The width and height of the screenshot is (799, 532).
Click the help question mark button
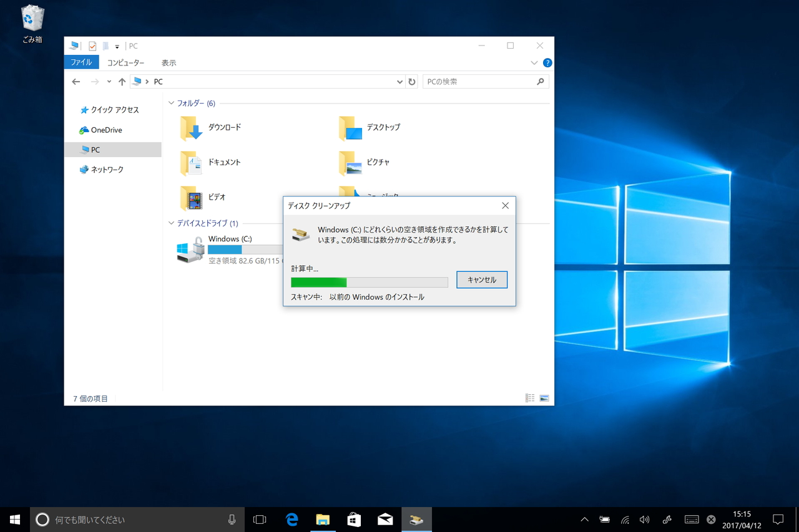pos(547,62)
